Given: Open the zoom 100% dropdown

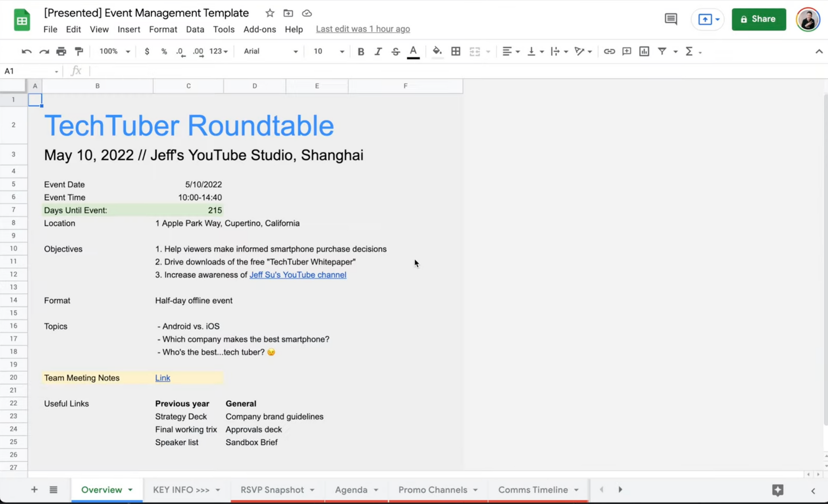Looking at the screenshot, I should click(115, 51).
